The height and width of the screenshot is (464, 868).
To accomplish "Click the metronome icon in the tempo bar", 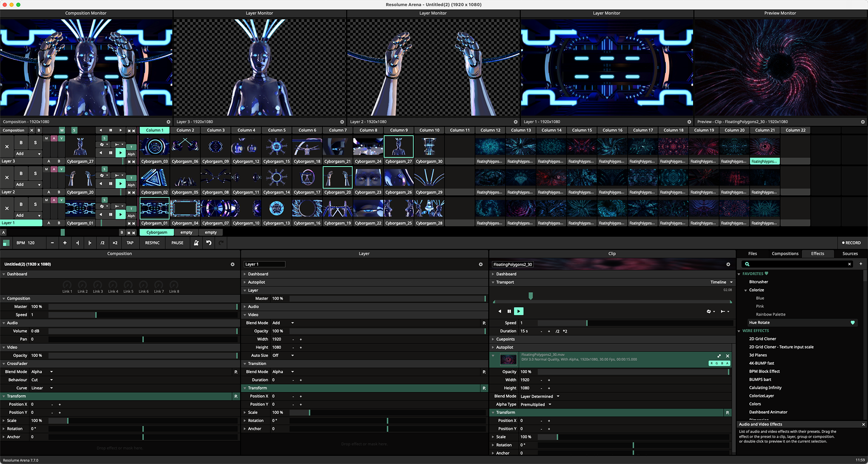I will click(x=196, y=243).
